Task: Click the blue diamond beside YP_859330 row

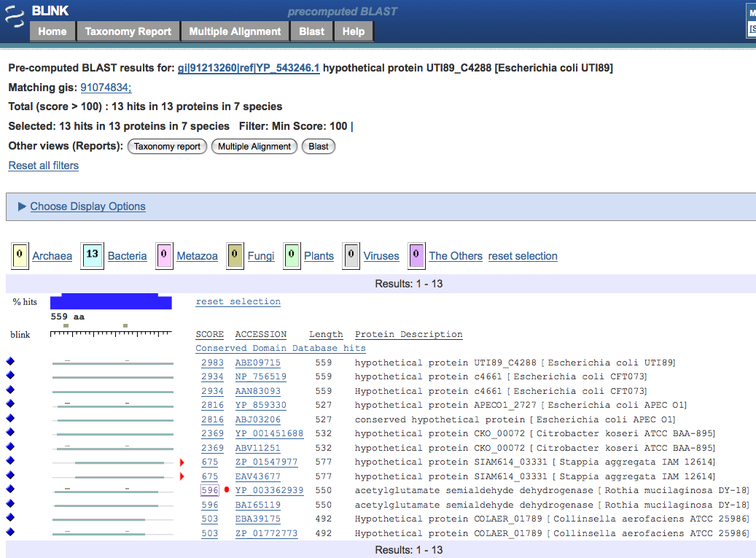Action: (x=10, y=404)
